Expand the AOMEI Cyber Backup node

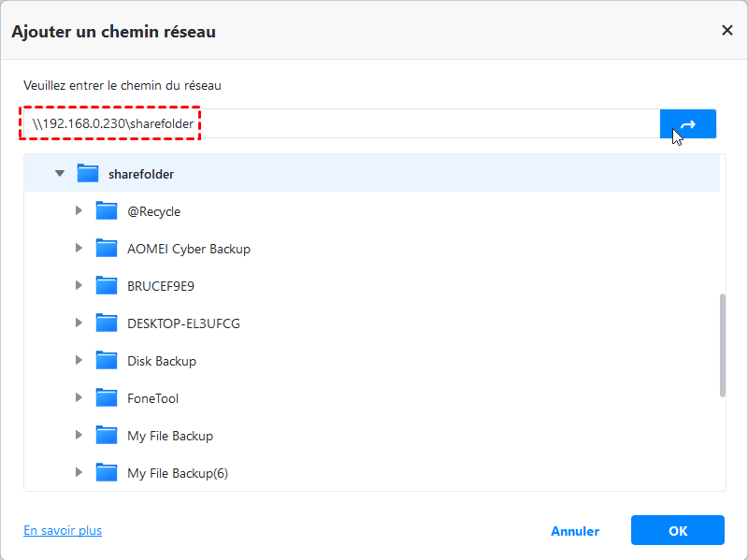point(79,249)
